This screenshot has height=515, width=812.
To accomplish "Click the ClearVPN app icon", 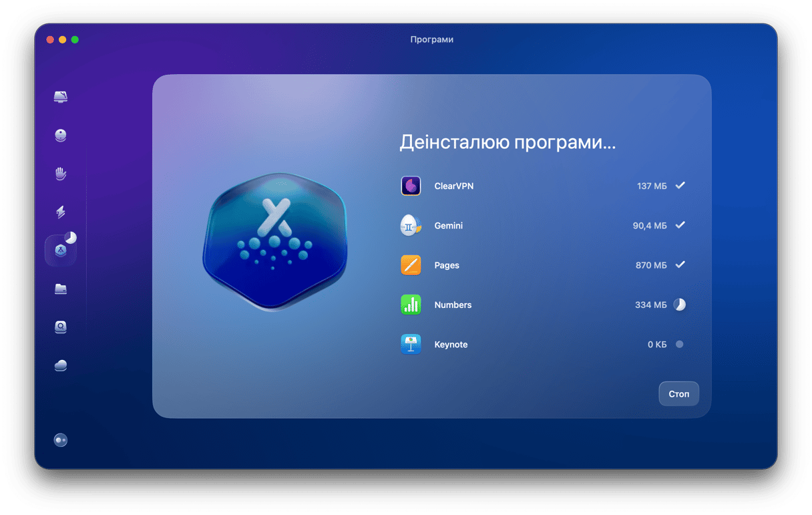I will click(411, 186).
